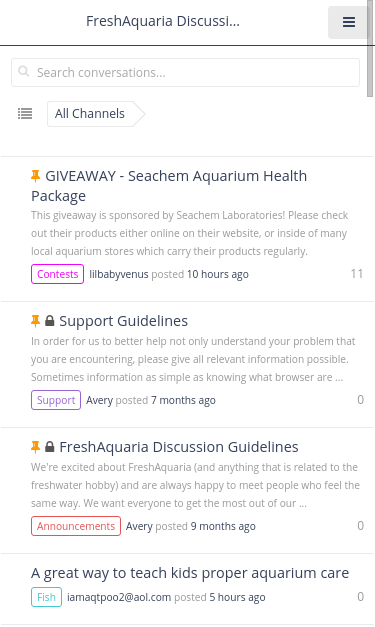
Task: View lilbabyvenus user profile
Action: tap(119, 274)
